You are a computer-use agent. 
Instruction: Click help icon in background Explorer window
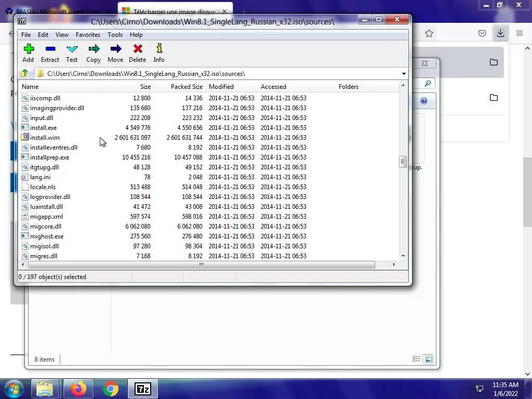coord(424,101)
